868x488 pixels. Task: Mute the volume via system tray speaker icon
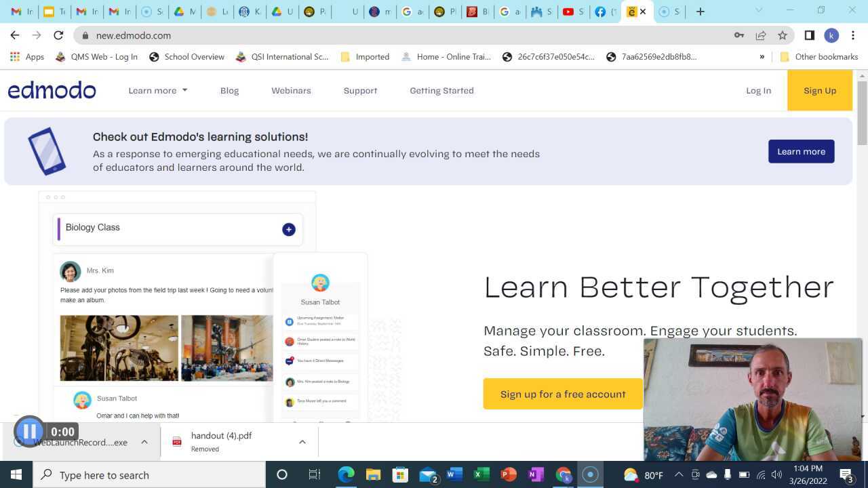point(776,474)
